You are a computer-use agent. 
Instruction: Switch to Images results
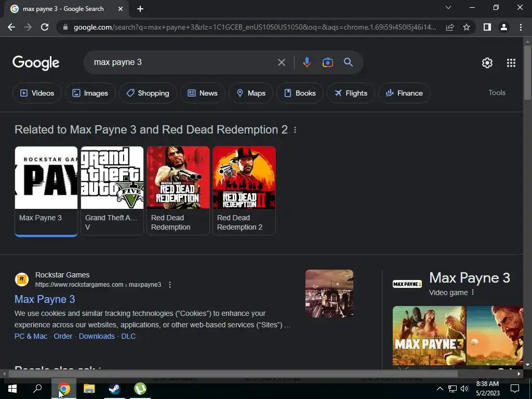pyautogui.click(x=90, y=93)
